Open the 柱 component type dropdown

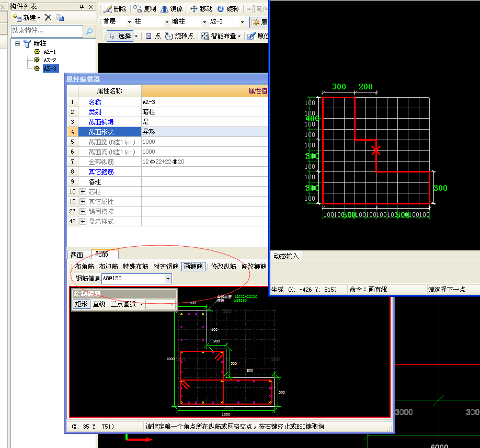tap(167, 22)
